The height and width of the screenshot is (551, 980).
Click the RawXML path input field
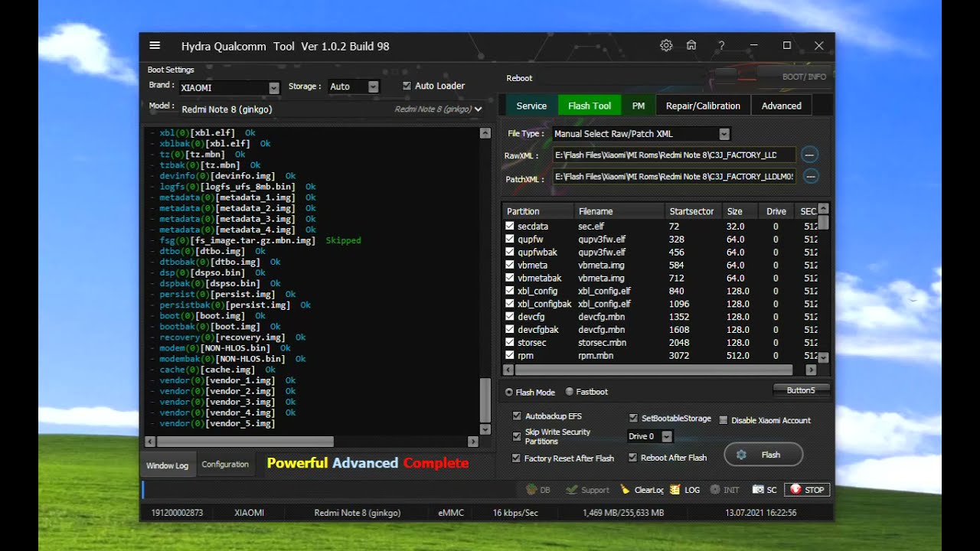(x=675, y=155)
